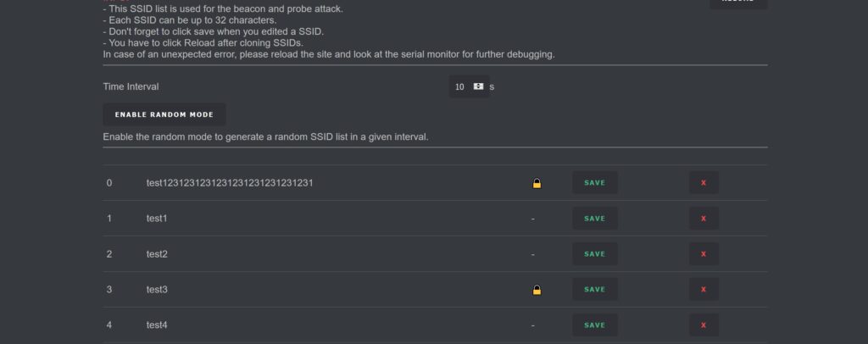Toggle the lock icon for test3
This screenshot has height=344, width=868.
pos(537,290)
